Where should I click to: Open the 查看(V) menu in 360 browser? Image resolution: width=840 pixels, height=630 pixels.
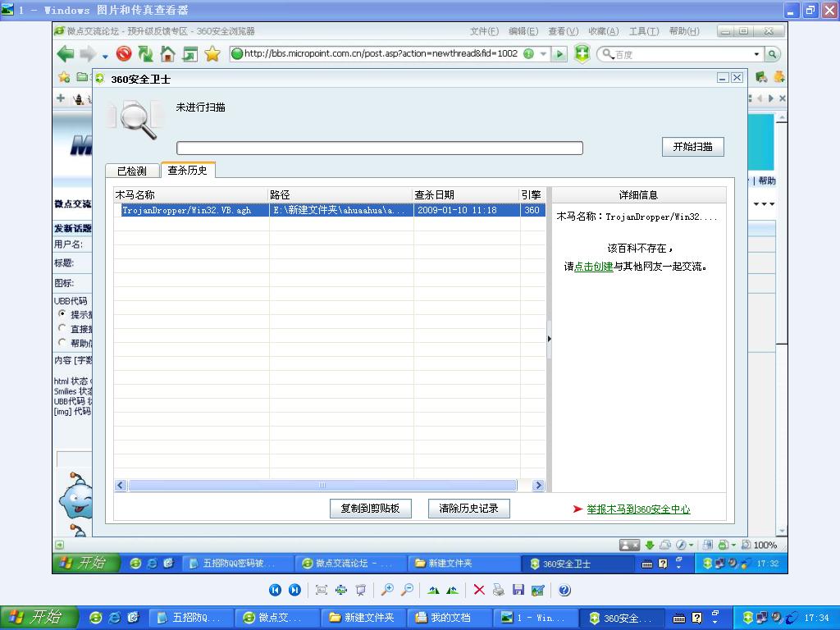pos(563,31)
